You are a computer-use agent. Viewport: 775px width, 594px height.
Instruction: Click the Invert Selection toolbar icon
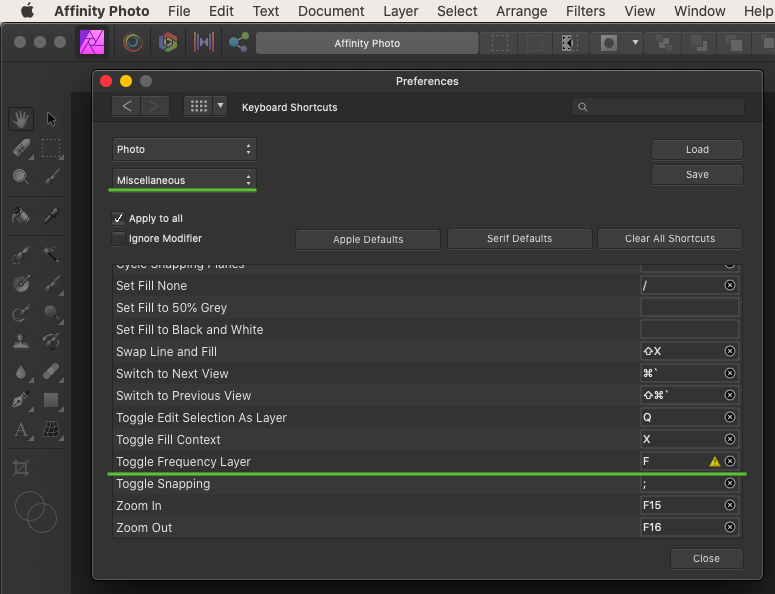pos(570,43)
